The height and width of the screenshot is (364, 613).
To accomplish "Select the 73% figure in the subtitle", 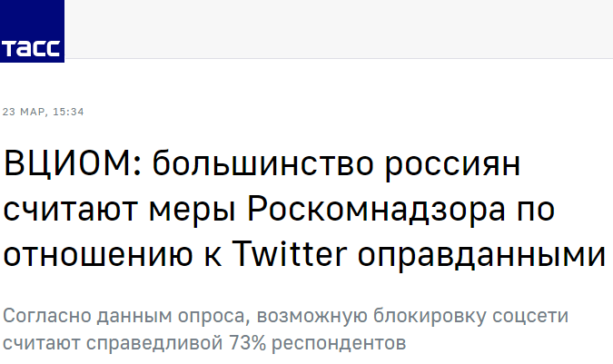I will point(247,343).
